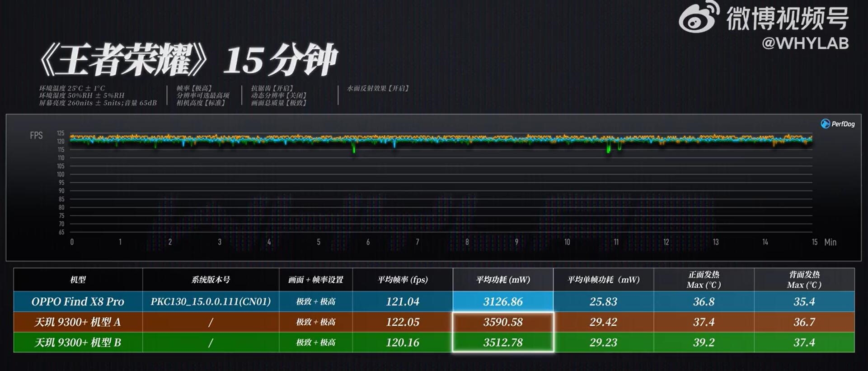
Task: Click the 机型 column header
Action: [x=78, y=280]
